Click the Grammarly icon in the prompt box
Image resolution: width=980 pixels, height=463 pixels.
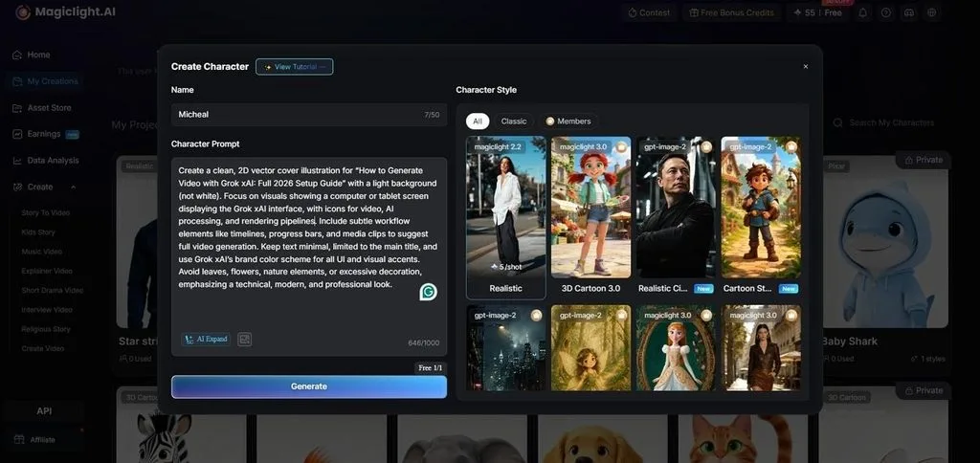coord(428,292)
